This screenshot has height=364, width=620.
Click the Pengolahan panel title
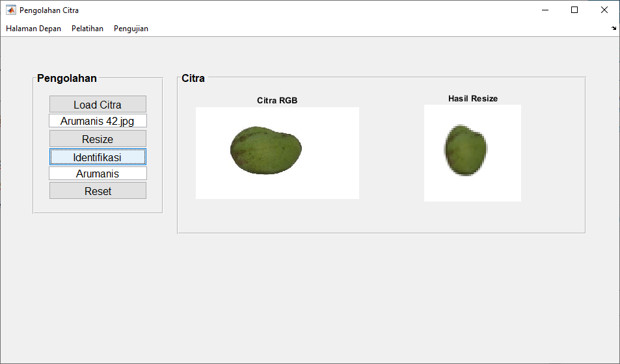tap(67, 79)
